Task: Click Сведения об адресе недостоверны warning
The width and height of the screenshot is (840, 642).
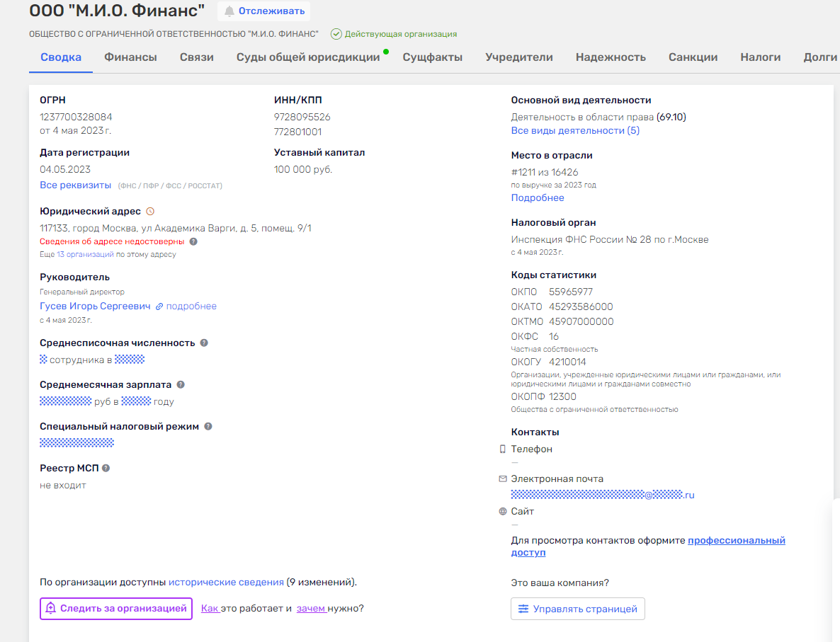Action: click(x=112, y=241)
